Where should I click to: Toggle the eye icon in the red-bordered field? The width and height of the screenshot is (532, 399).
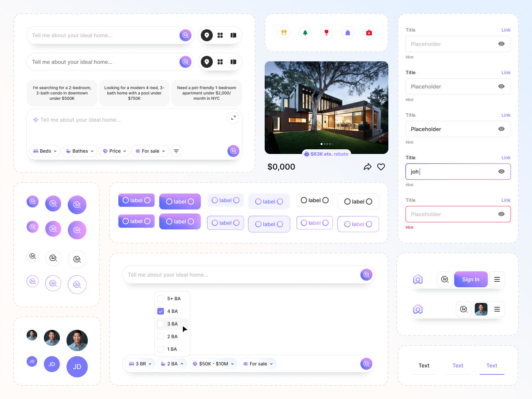[501, 214]
